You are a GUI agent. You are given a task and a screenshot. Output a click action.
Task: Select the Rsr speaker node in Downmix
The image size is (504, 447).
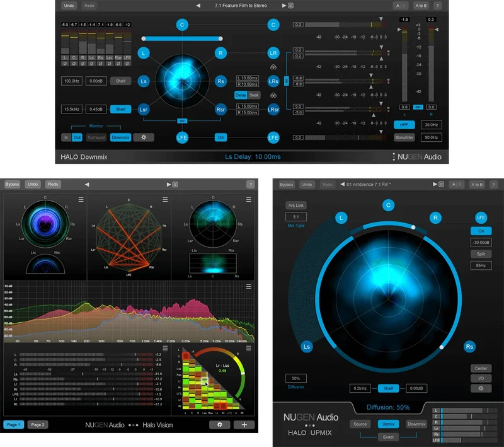220,109
